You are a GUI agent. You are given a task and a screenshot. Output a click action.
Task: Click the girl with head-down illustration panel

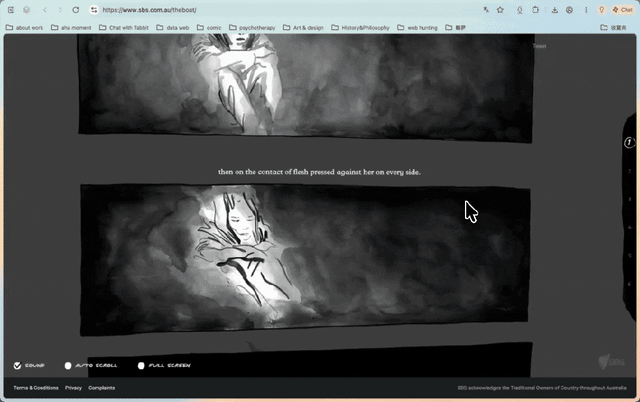[305, 260]
